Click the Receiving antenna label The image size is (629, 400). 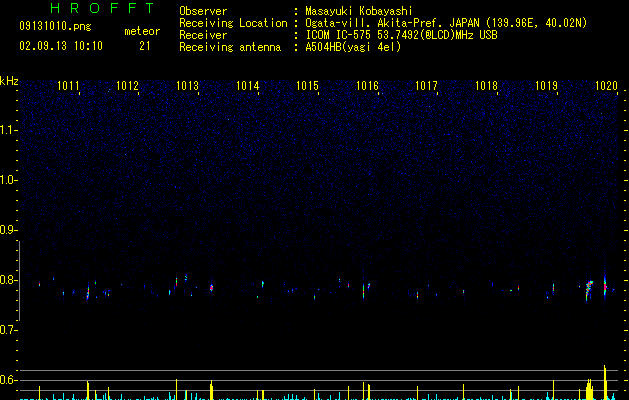click(230, 47)
